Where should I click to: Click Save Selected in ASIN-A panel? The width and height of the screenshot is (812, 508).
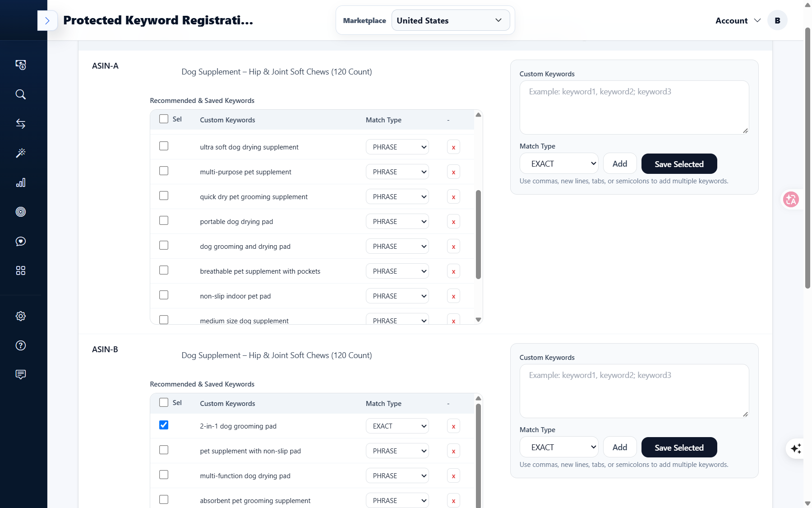click(x=679, y=163)
